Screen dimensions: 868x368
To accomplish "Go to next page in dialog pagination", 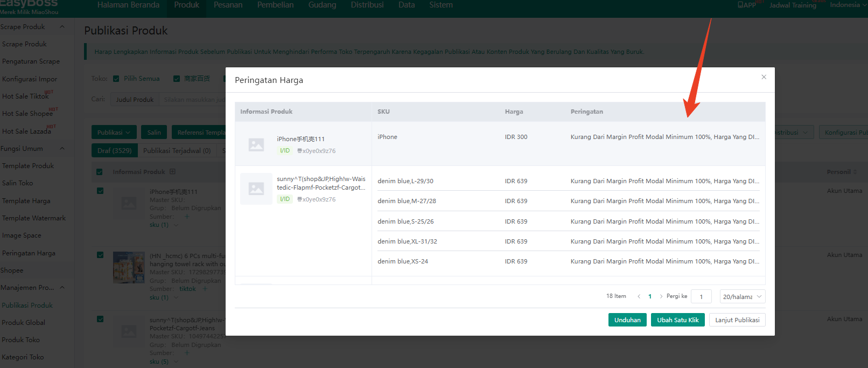I will tap(661, 296).
